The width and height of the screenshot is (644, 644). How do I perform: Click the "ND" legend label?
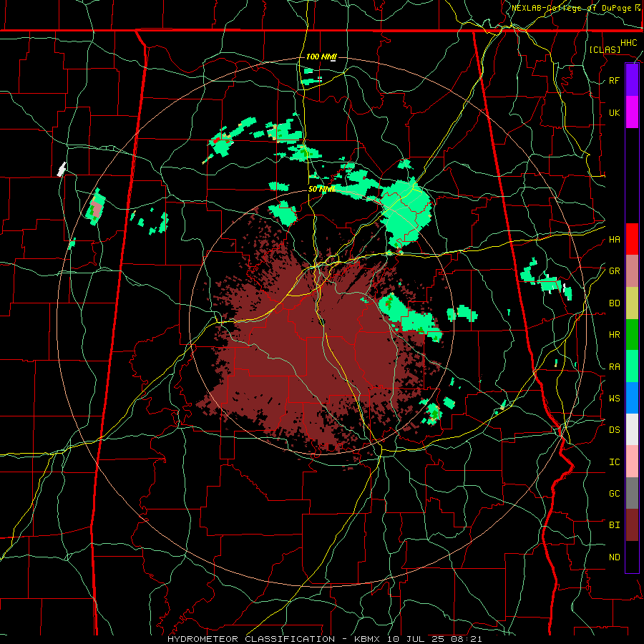click(x=614, y=557)
